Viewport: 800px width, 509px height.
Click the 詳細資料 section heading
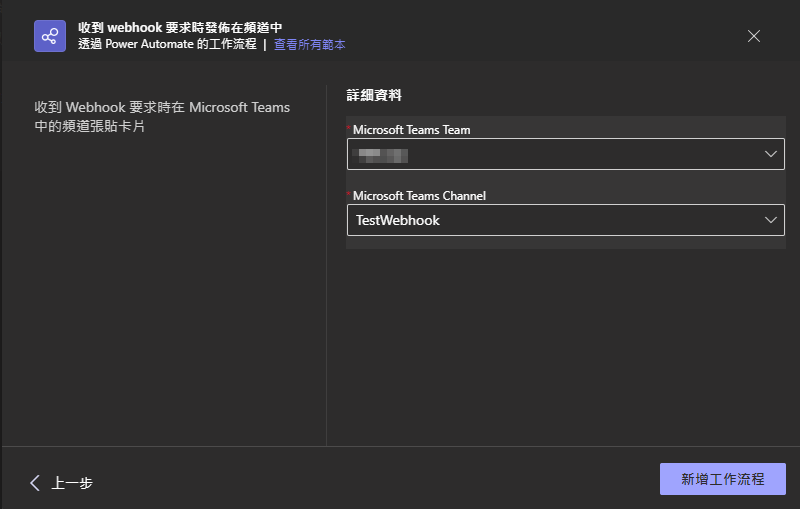pyautogui.click(x=374, y=96)
